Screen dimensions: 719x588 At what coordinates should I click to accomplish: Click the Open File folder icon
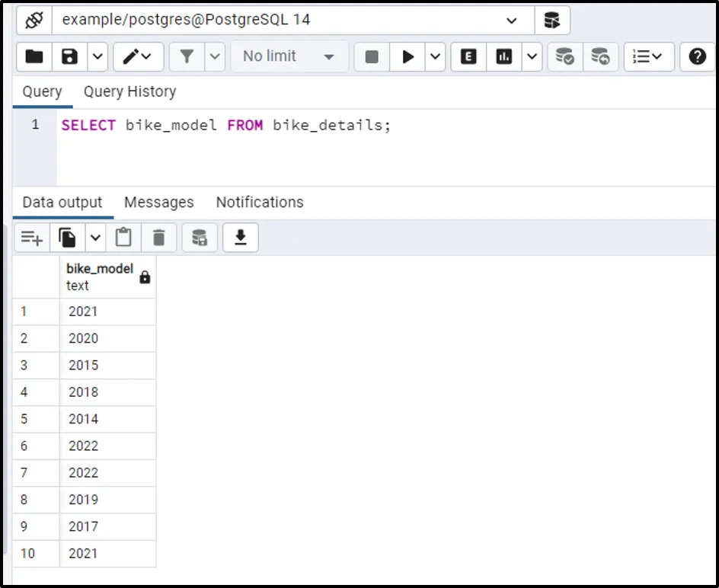(x=34, y=56)
